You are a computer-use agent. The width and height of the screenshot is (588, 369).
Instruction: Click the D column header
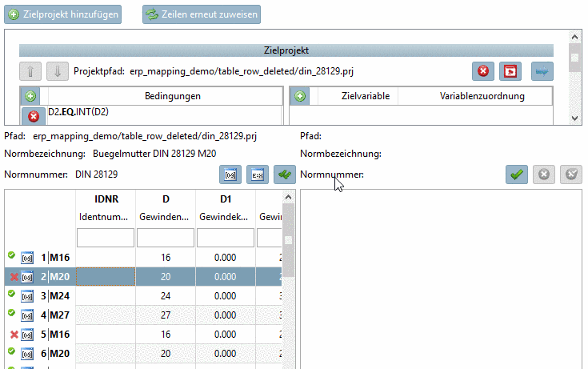tap(166, 199)
